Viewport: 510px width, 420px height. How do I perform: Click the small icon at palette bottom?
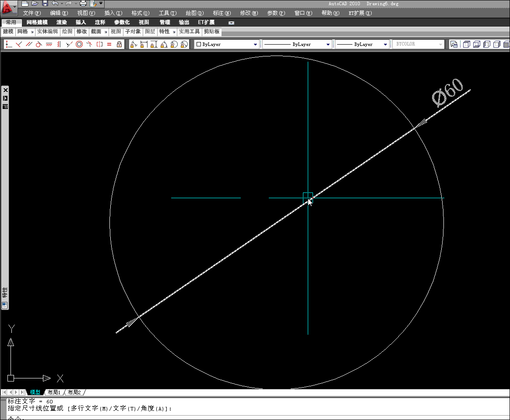pos(5,305)
